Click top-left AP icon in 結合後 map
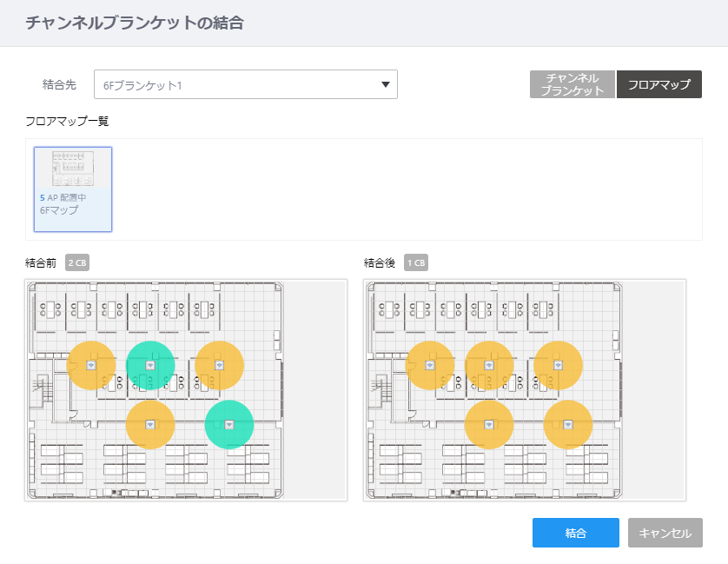The width and height of the screenshot is (728, 564). point(429,365)
